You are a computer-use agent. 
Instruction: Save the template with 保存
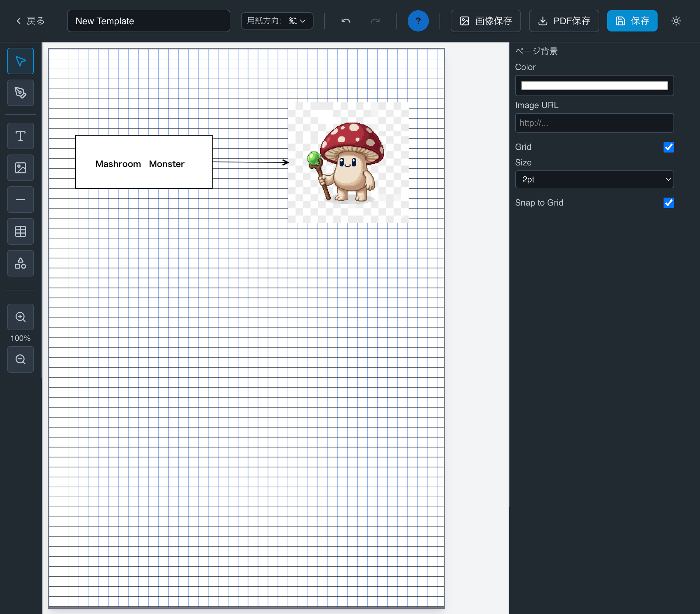[x=632, y=21]
